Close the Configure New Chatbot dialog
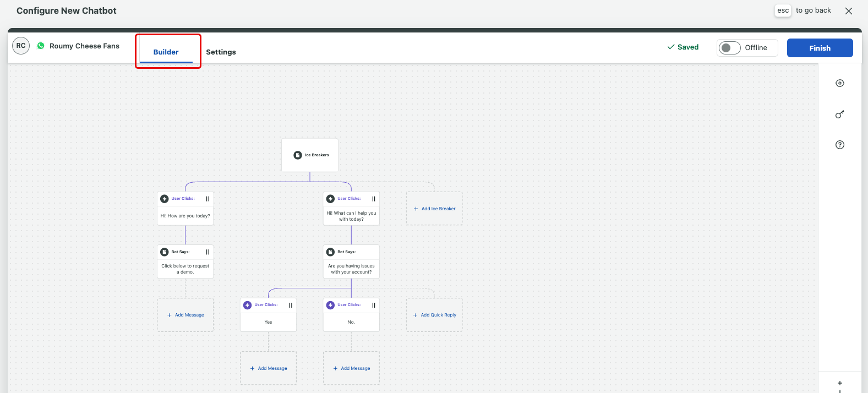The image size is (868, 393). [x=849, y=11]
